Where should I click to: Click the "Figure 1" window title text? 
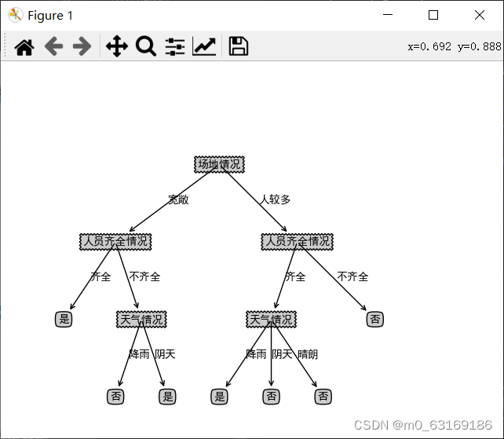tap(50, 16)
